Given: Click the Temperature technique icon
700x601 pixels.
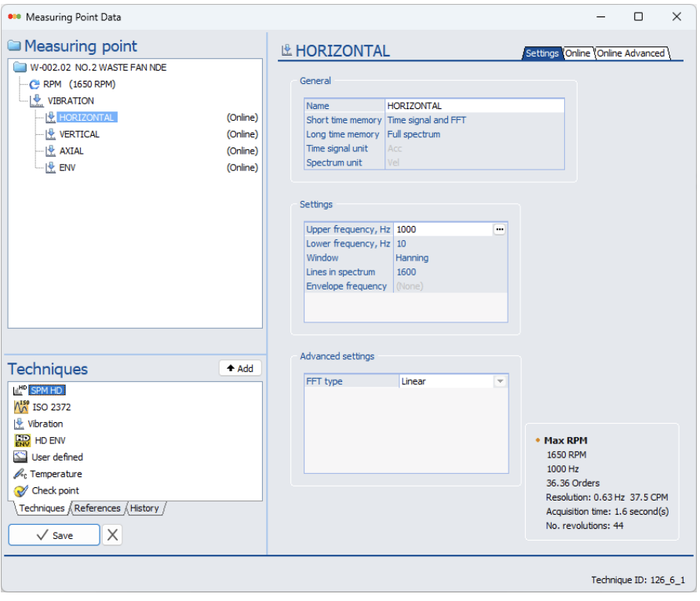Looking at the screenshot, I should tap(20, 474).
